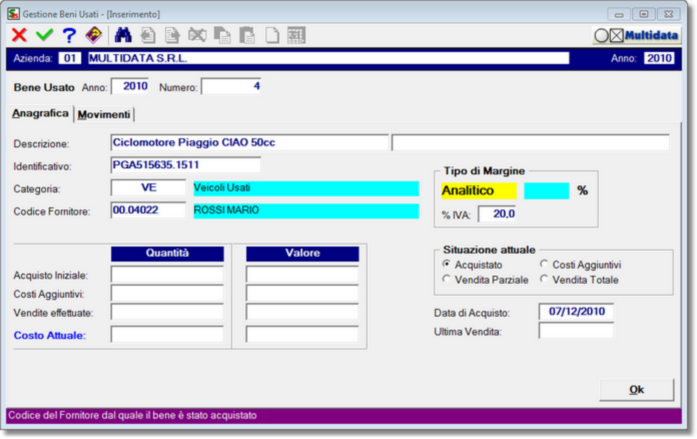
Task: Click the Acquisto Iniziale Quantità field
Action: 167,275
